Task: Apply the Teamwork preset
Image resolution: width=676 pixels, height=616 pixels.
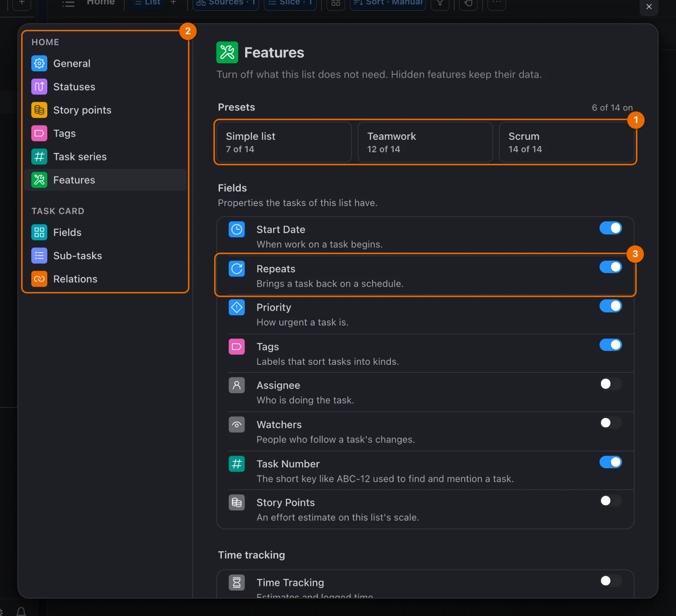Action: (425, 142)
